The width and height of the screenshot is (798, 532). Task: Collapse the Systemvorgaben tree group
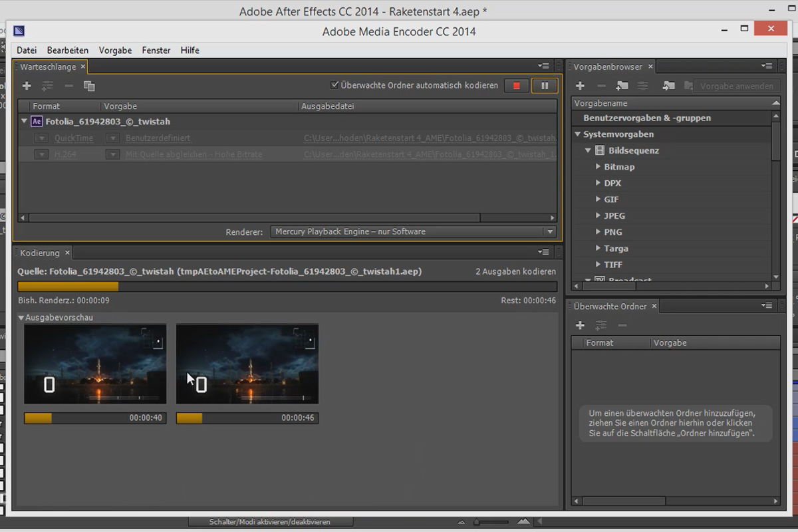pos(577,134)
